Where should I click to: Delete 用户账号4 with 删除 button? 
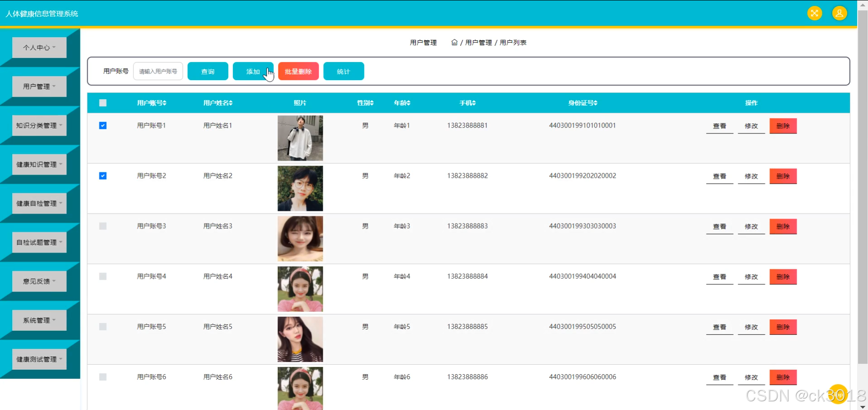(783, 277)
